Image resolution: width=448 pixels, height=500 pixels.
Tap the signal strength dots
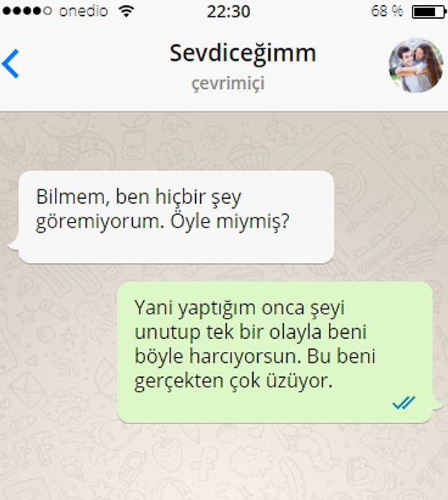(x=27, y=11)
